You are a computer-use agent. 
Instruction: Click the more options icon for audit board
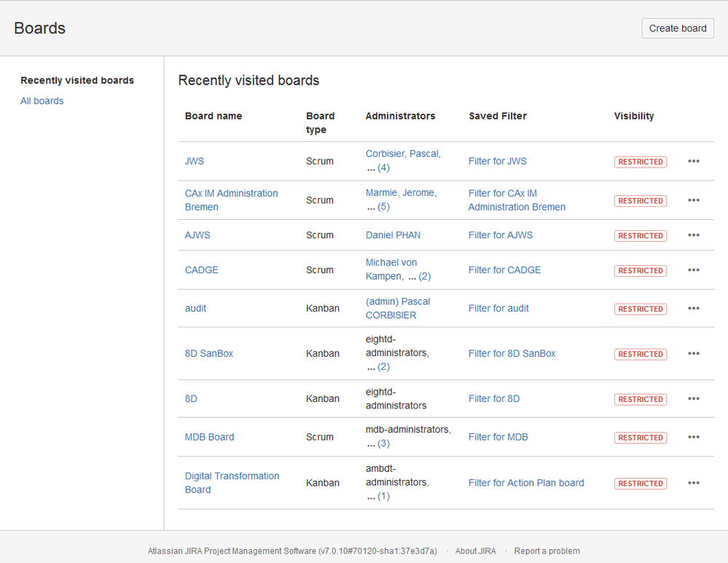point(693,309)
